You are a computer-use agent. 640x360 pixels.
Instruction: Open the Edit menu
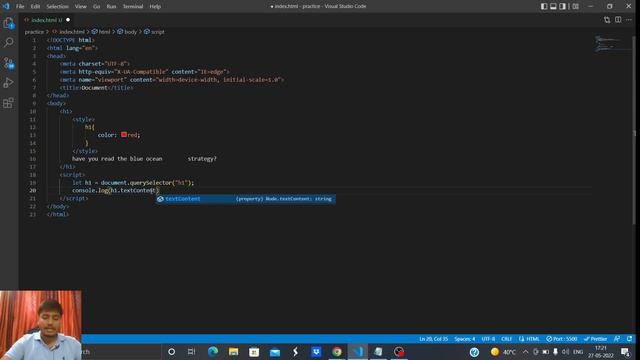[x=36, y=6]
